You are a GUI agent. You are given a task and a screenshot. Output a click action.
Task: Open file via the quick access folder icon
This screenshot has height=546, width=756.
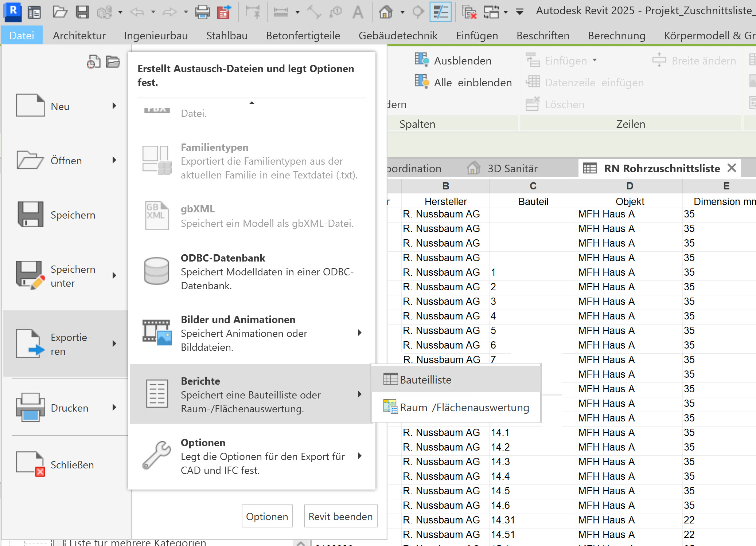[x=60, y=12]
